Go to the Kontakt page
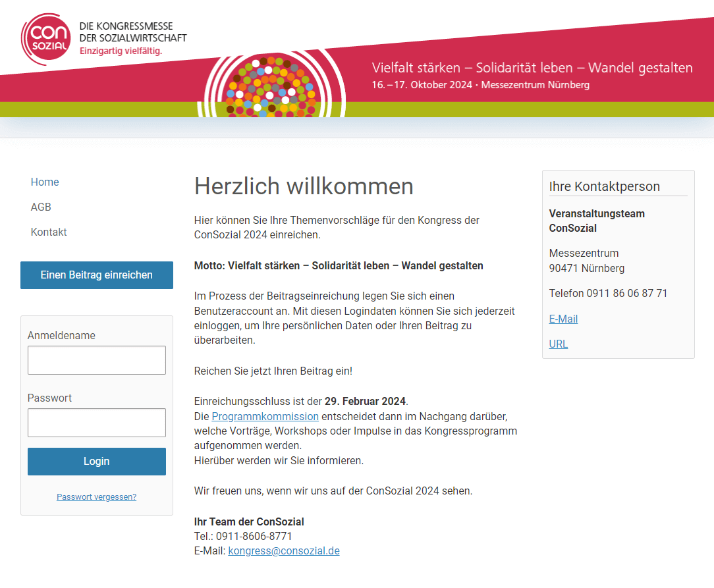 click(49, 232)
